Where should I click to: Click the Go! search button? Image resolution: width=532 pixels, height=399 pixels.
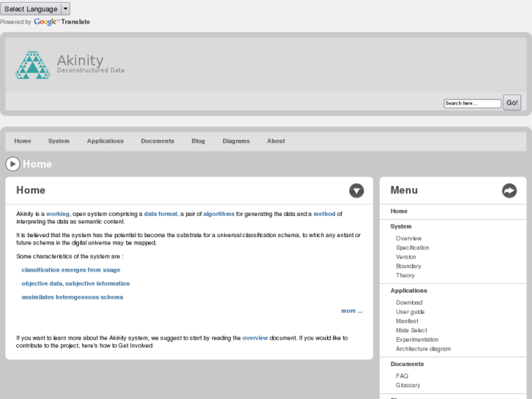[x=512, y=102]
